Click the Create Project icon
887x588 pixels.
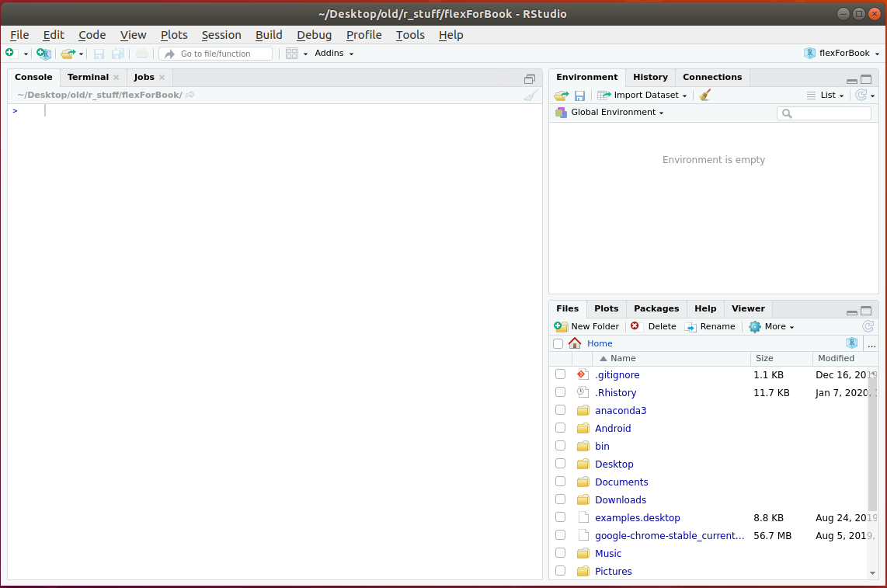click(43, 53)
